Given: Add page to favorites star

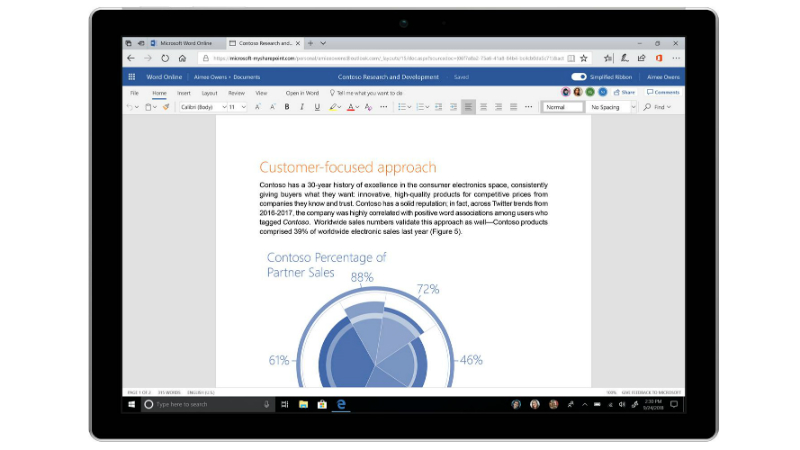Looking at the screenshot, I should pos(584,58).
